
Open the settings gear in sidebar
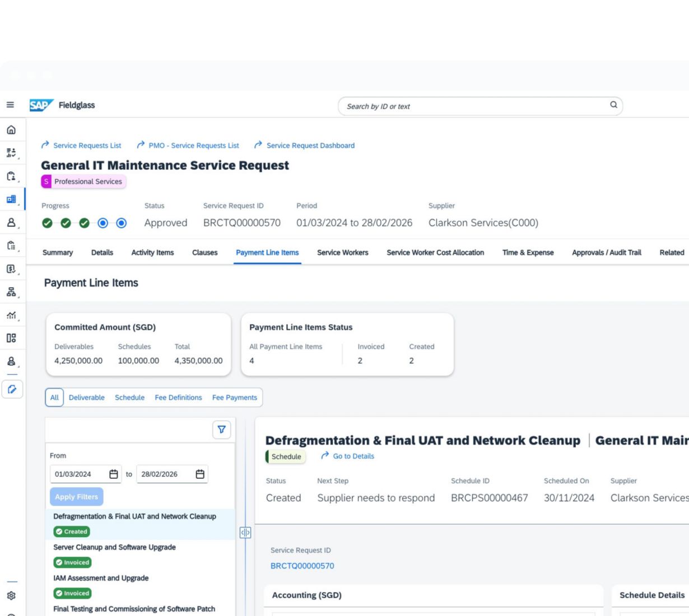pos(11,596)
